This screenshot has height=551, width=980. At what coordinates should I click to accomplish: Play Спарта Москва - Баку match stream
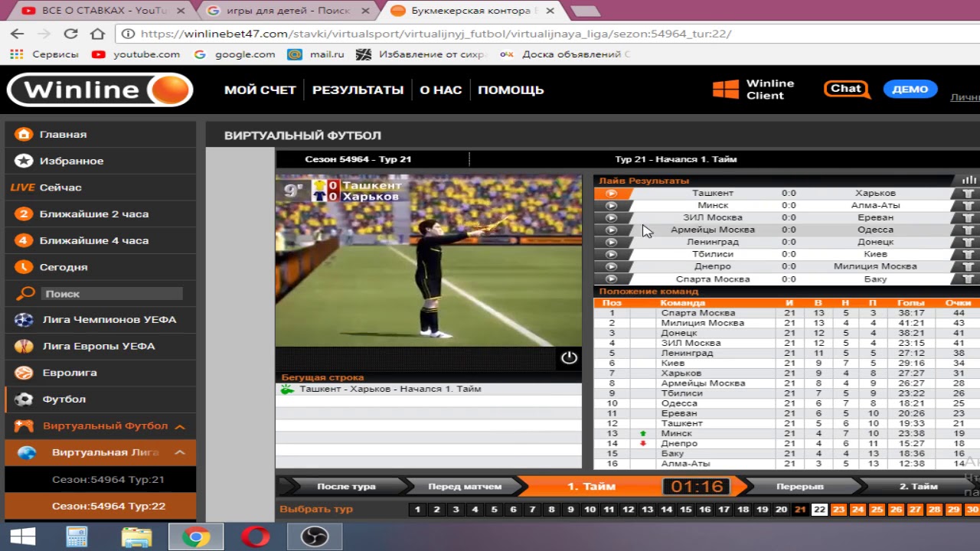pos(611,279)
